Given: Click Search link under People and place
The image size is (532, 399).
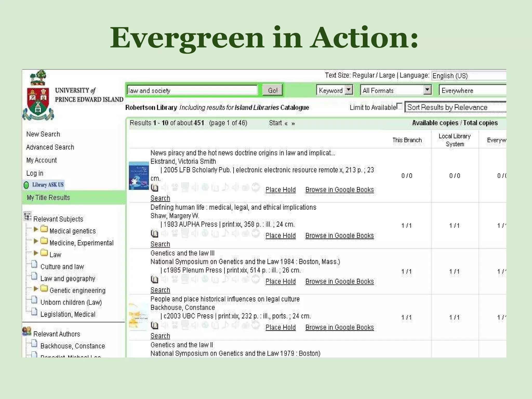Looking at the screenshot, I should [x=160, y=336].
